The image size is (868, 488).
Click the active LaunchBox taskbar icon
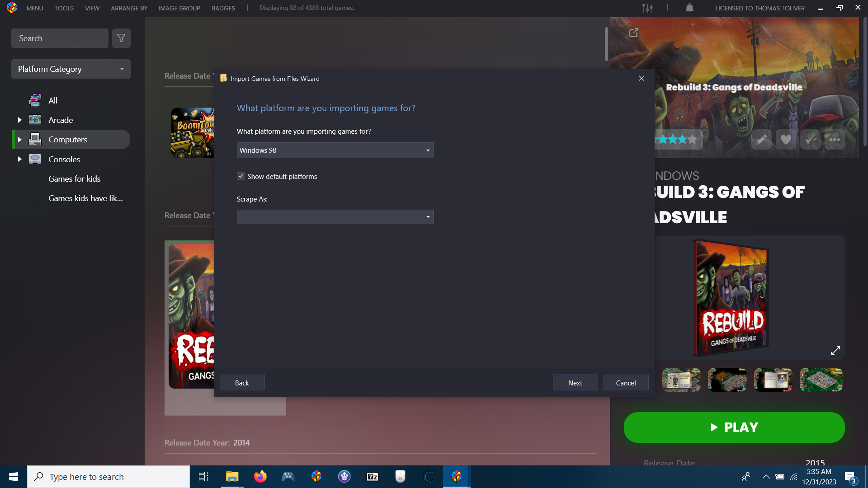tap(457, 477)
